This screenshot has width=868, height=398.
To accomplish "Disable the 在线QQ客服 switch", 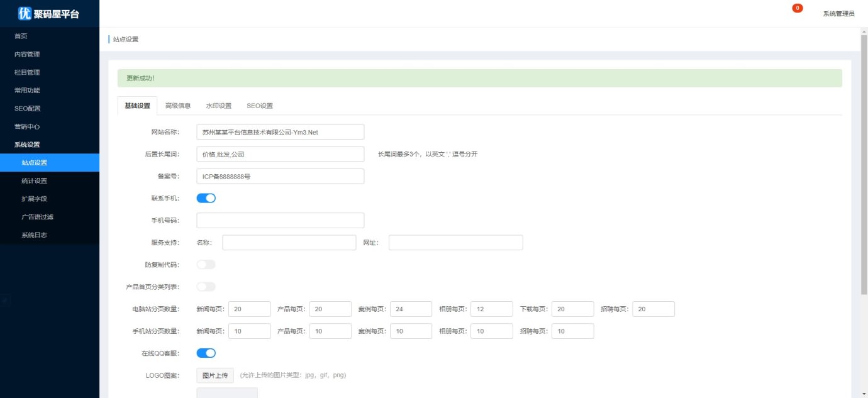I will coord(206,353).
